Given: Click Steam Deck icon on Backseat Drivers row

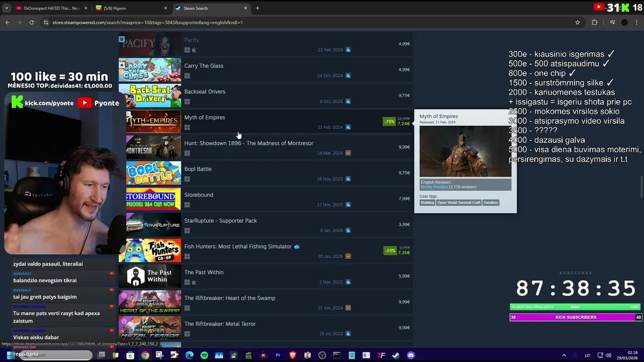Looking at the screenshot, I should click(348, 102).
